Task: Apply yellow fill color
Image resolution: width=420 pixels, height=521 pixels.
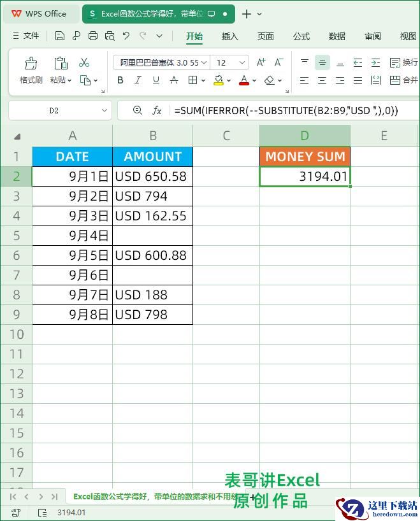Action: [219, 80]
